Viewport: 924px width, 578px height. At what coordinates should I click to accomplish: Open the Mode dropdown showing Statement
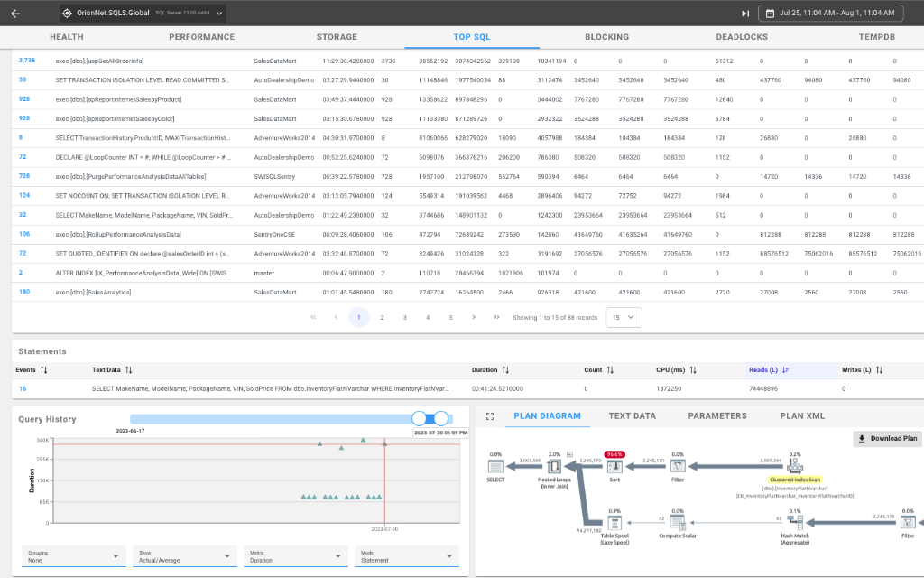(406, 555)
